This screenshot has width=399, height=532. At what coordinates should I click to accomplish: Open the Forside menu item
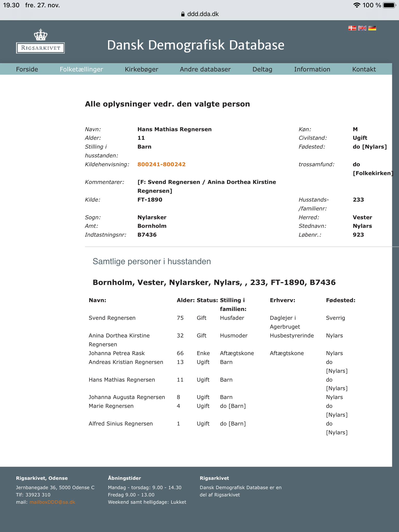pyautogui.click(x=27, y=69)
